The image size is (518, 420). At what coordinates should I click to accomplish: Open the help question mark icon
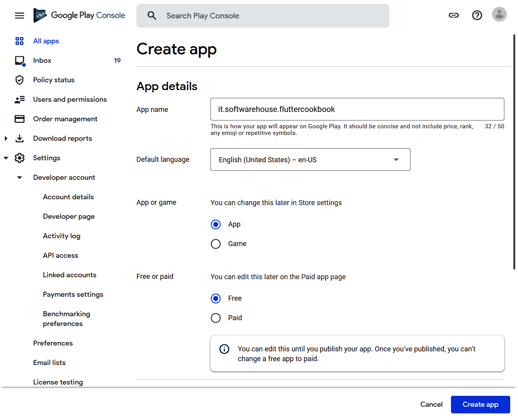(x=477, y=15)
